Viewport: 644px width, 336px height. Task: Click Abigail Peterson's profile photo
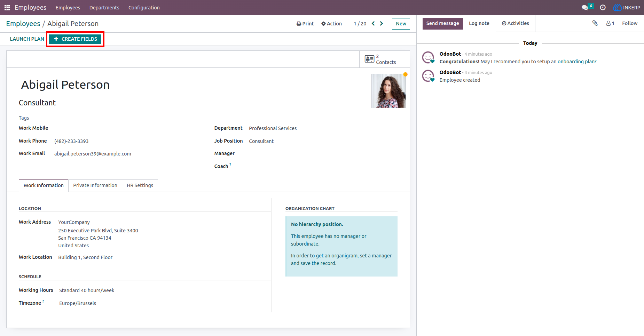[388, 91]
